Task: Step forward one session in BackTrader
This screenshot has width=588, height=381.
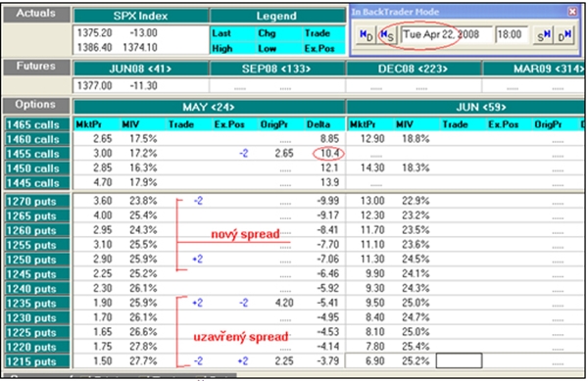Action: 543,35
